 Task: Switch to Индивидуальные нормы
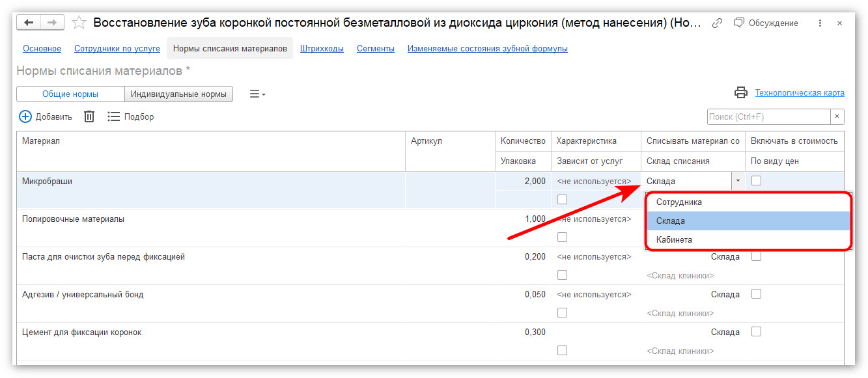178,94
